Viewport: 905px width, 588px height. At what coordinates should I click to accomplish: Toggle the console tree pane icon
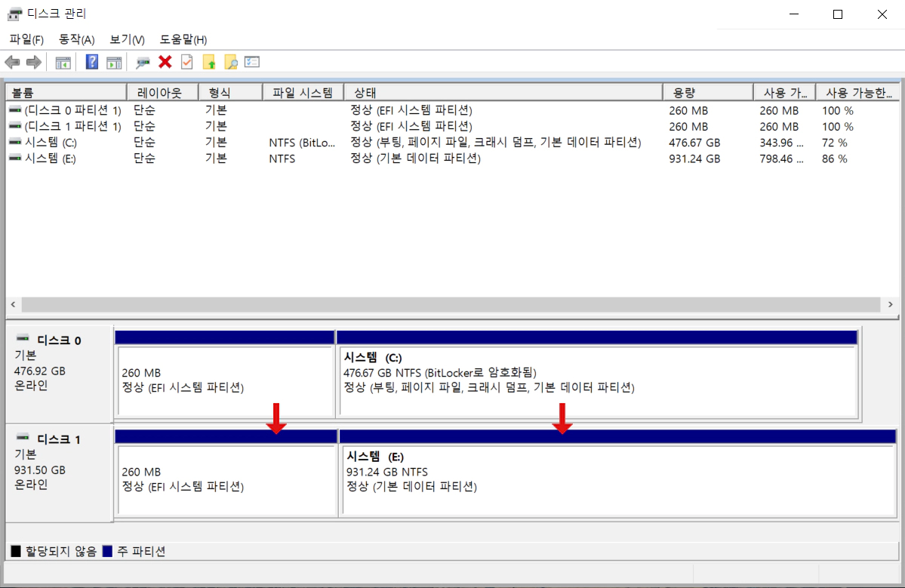tap(63, 63)
